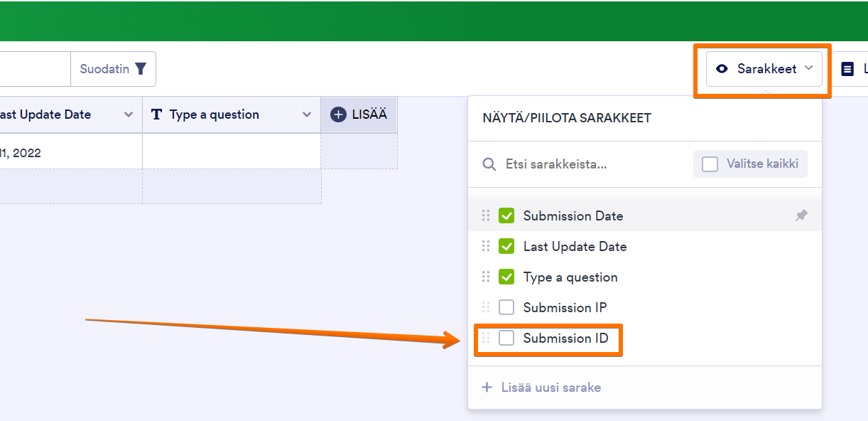Screen dimensions: 868x421
Task: Expand the Type a question column menu
Action: tap(307, 114)
